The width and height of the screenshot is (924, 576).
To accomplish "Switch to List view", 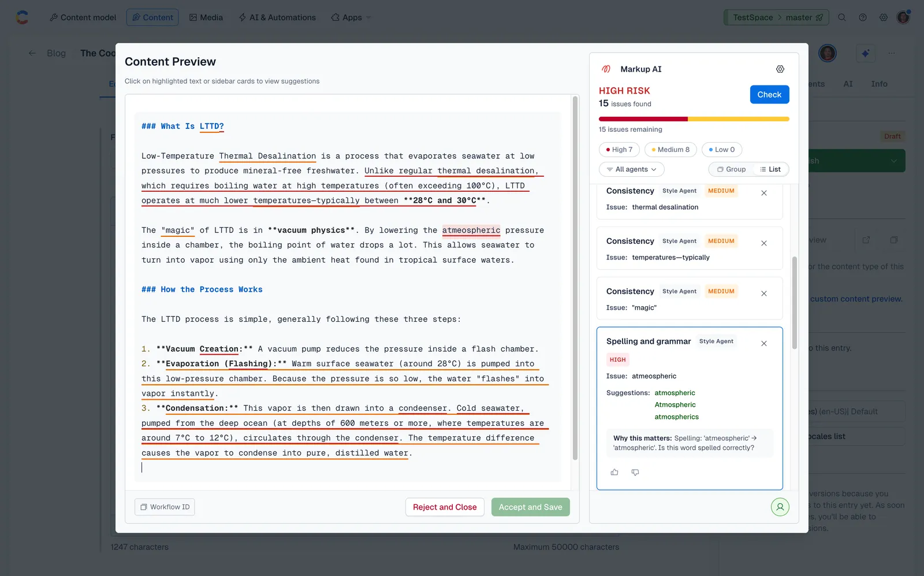I will 770,169.
